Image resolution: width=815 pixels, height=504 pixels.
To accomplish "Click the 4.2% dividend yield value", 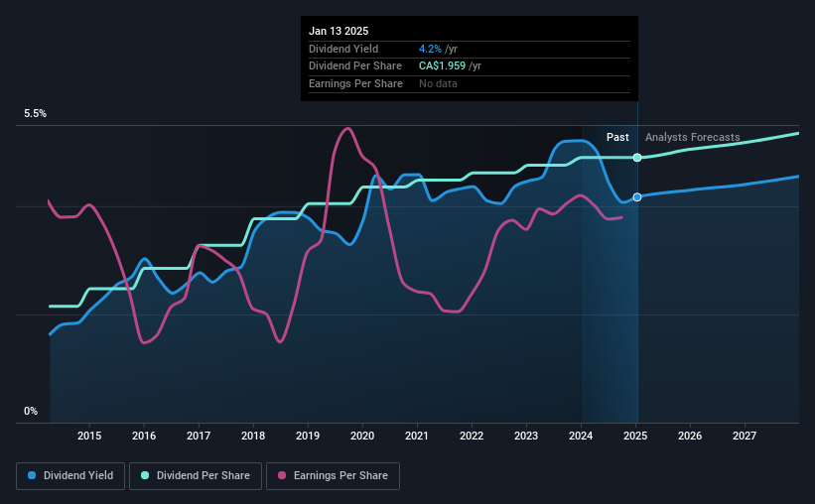I will (x=430, y=49).
